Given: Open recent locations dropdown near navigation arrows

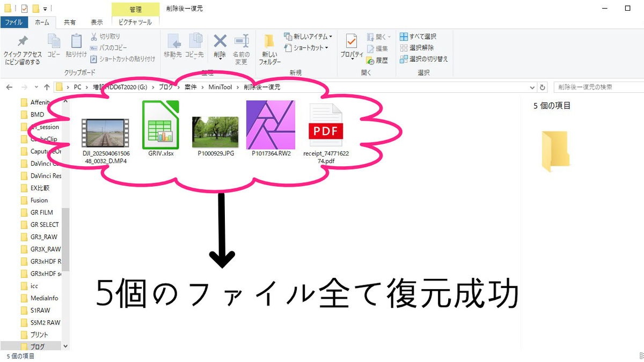Looking at the screenshot, I should [36, 87].
